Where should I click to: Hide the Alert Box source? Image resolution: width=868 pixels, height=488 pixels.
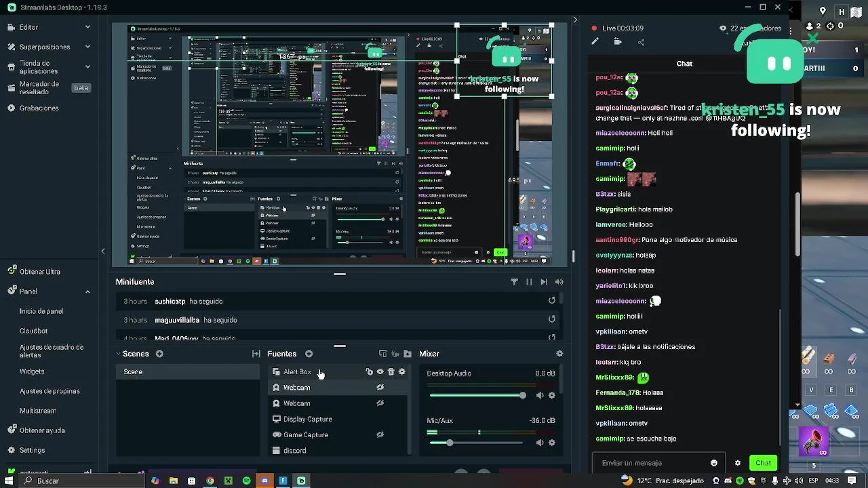380,371
